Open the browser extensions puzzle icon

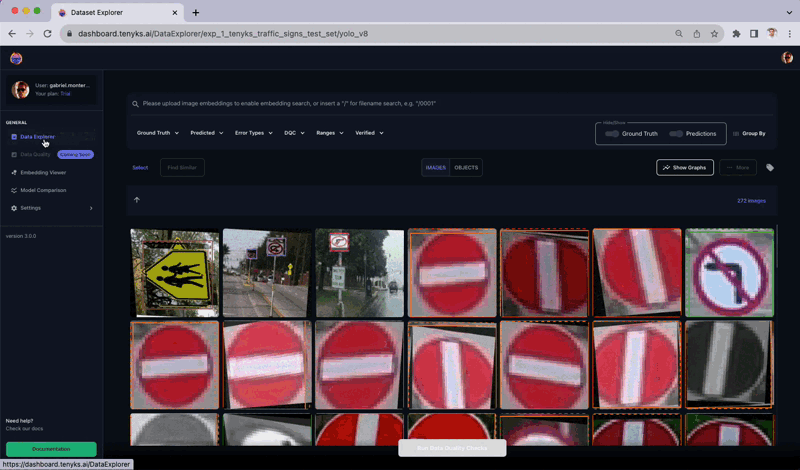coord(736,34)
